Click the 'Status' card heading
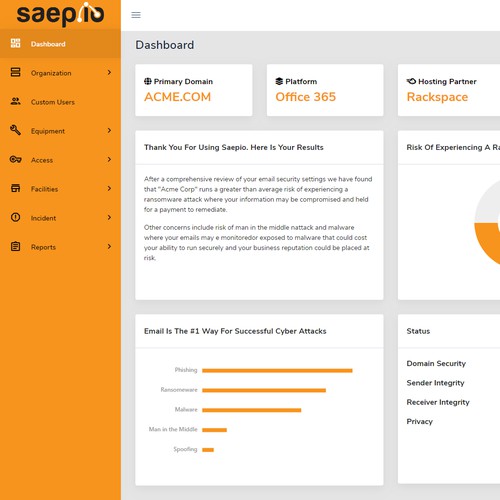Viewport: 500px width, 500px height. click(418, 331)
